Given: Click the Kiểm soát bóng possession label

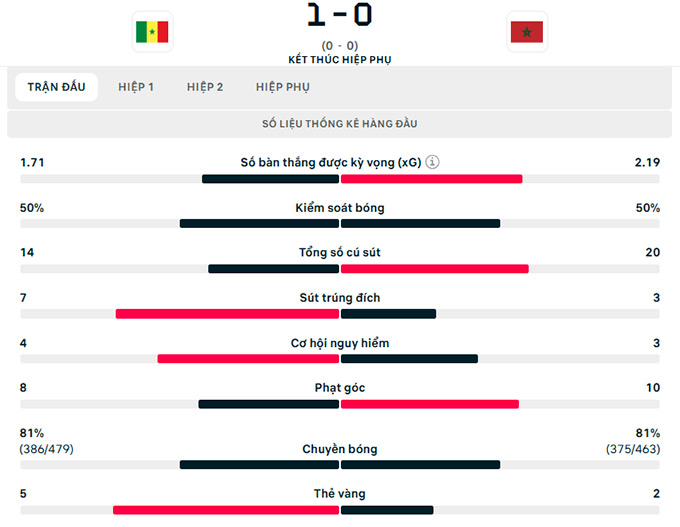Looking at the screenshot, I should pyautogui.click(x=340, y=208).
